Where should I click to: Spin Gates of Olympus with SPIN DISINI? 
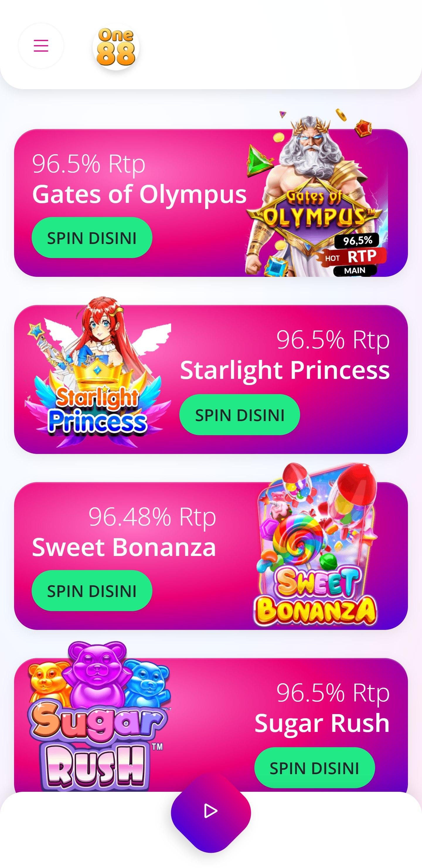(92, 238)
